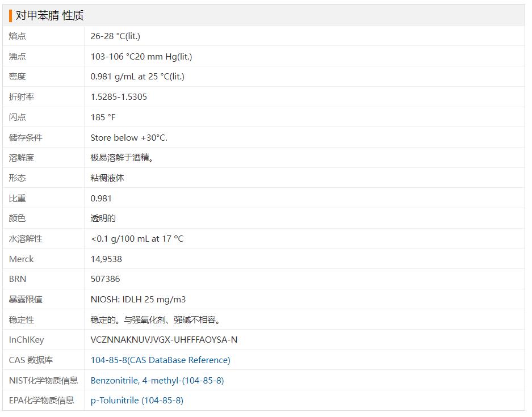Open the NIST Benzonitrile, 4-methyl- link
Viewport: 532px width, 417px height.
click(157, 381)
